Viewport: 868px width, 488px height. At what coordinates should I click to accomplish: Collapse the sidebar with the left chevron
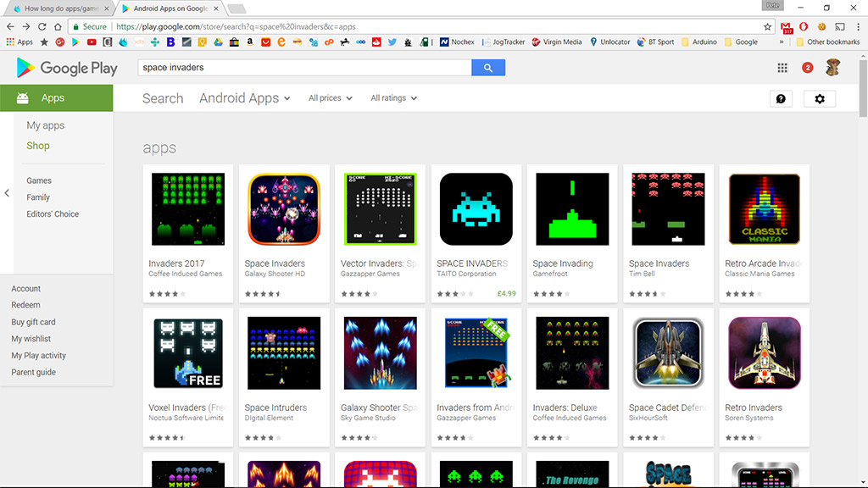tap(7, 193)
